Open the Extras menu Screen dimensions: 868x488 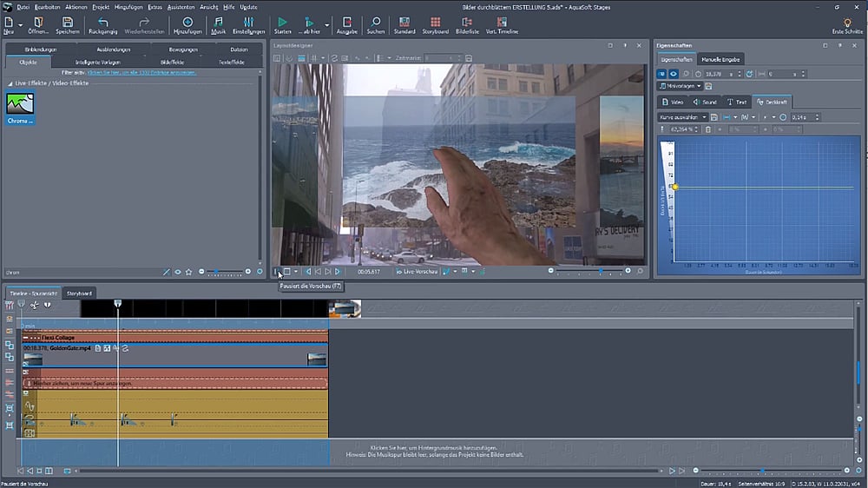click(155, 6)
